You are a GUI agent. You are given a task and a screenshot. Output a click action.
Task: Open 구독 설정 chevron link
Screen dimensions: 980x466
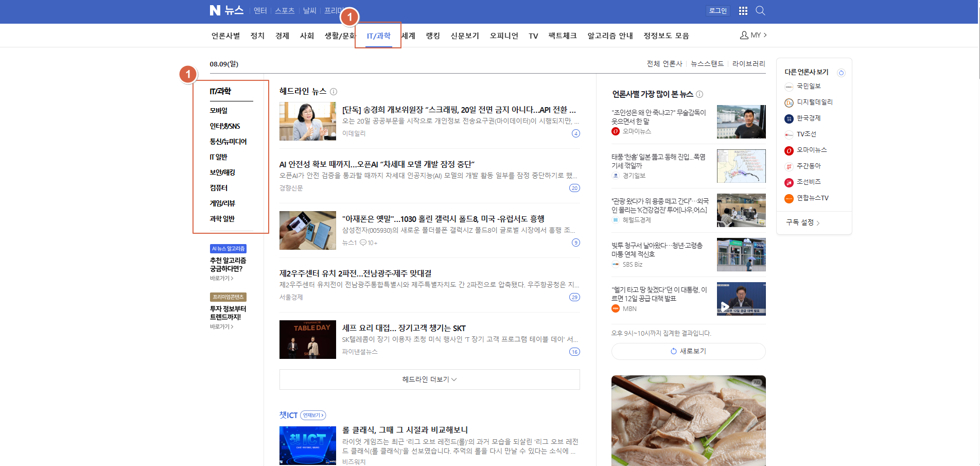point(803,222)
